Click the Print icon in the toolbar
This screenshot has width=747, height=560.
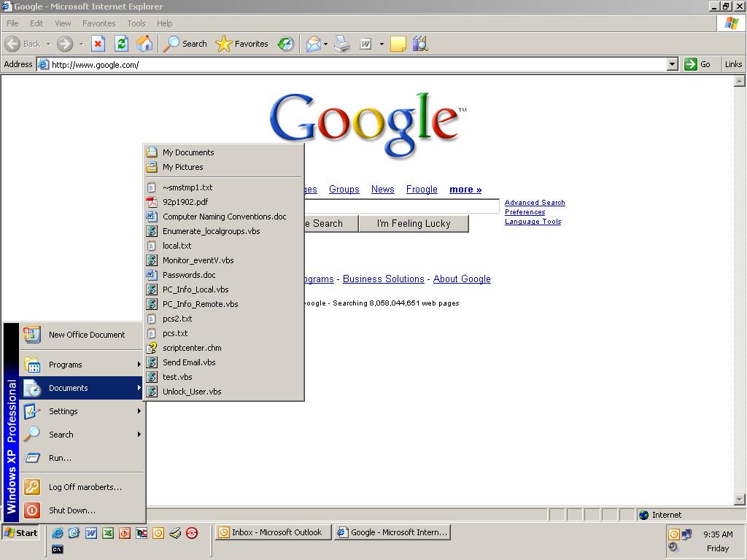[342, 44]
